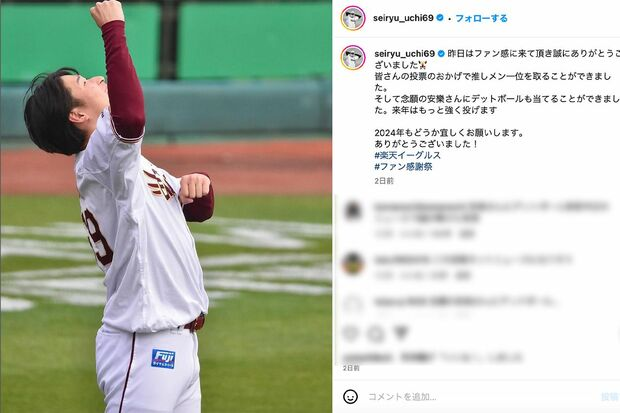The width and height of the screenshot is (620, 413).
Task: Click the blurred comment bubble icon
Action: 375,334
